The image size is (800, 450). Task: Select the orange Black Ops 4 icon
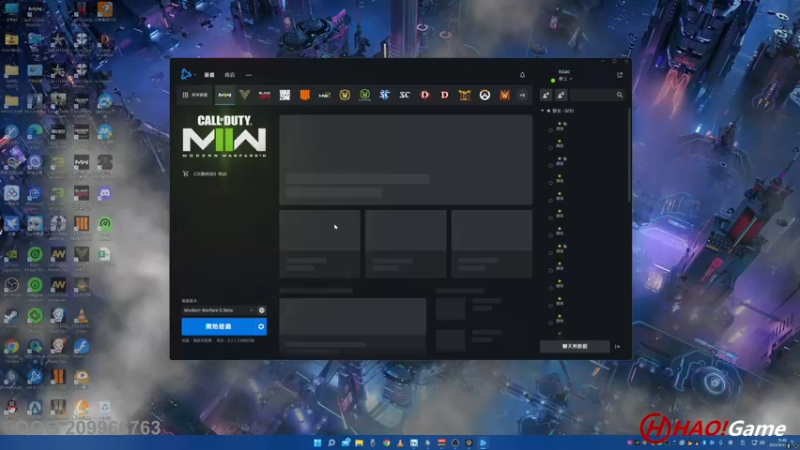305,95
